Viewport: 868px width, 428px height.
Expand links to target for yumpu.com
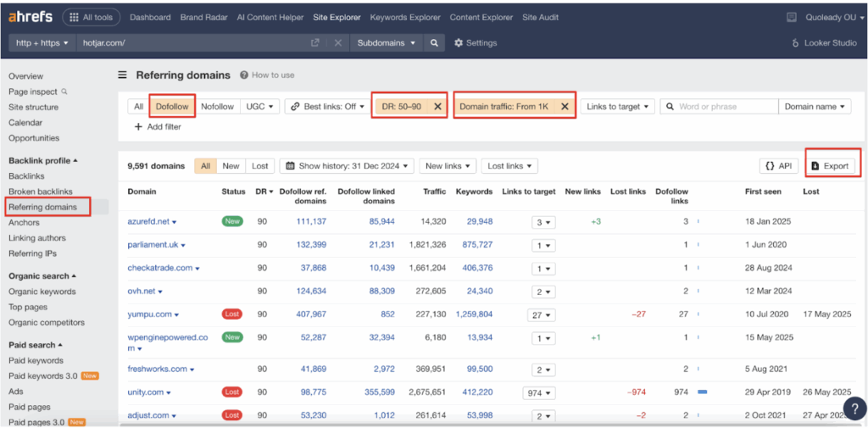[x=542, y=314]
